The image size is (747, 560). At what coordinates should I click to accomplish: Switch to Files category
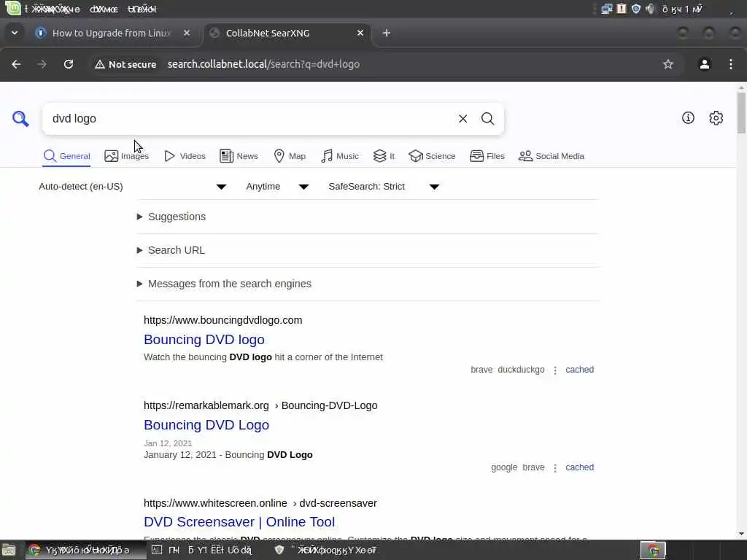(x=487, y=156)
